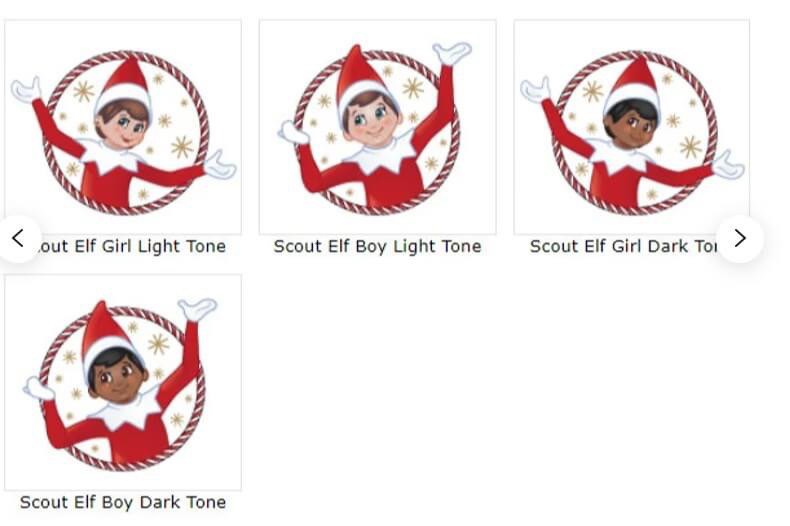Select the Scout Elf Girl Light Tone image
Screen dimensions: 790x526
[x=123, y=127]
